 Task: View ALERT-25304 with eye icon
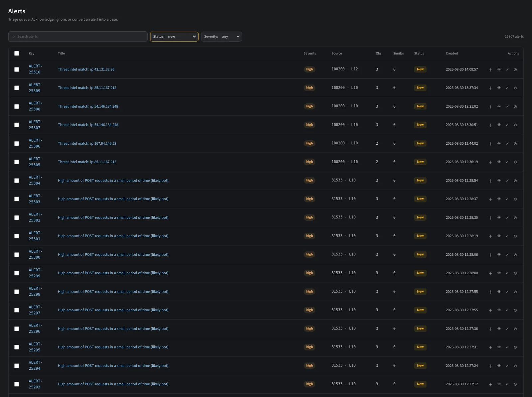(x=499, y=181)
